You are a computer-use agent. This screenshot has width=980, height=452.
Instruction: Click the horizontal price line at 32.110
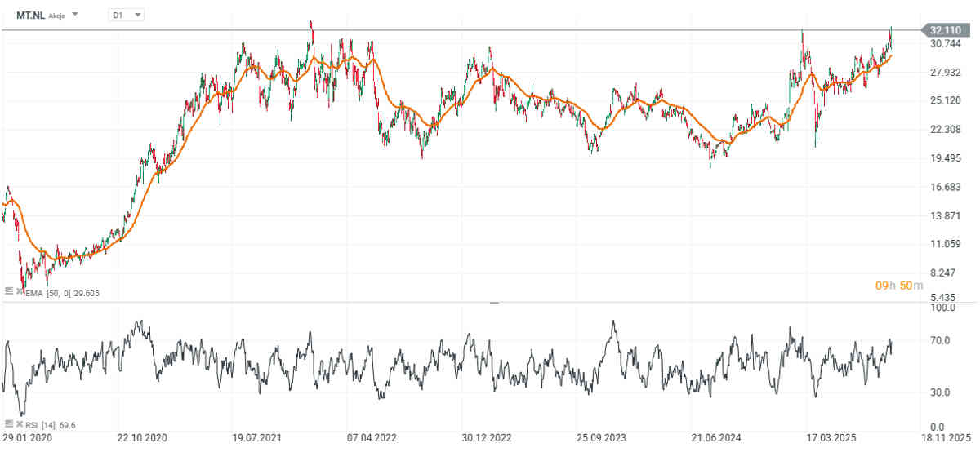(490, 30)
